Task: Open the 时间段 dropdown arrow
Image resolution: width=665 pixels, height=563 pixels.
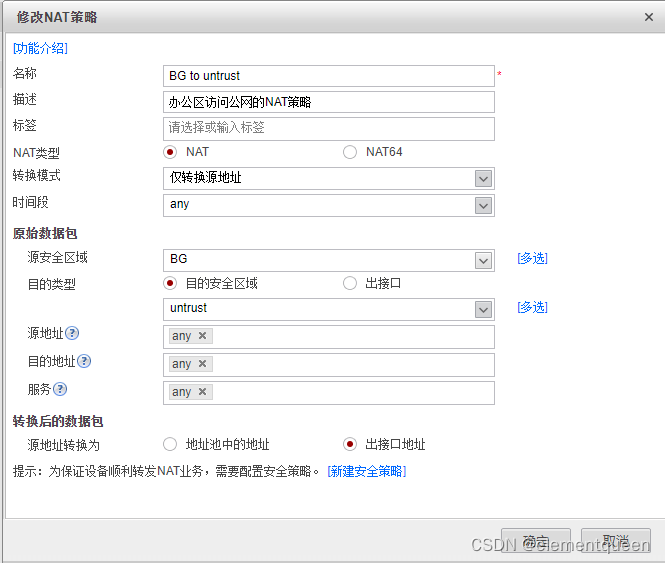Action: [483, 206]
